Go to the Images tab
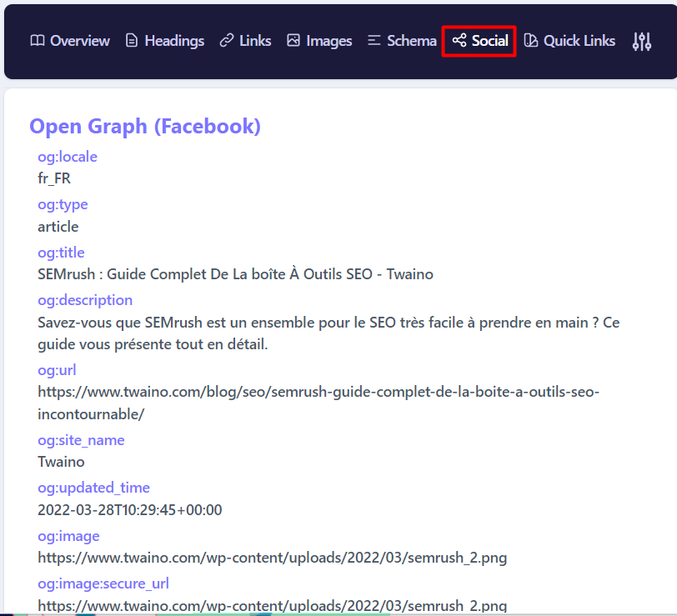677x616 pixels. (319, 41)
